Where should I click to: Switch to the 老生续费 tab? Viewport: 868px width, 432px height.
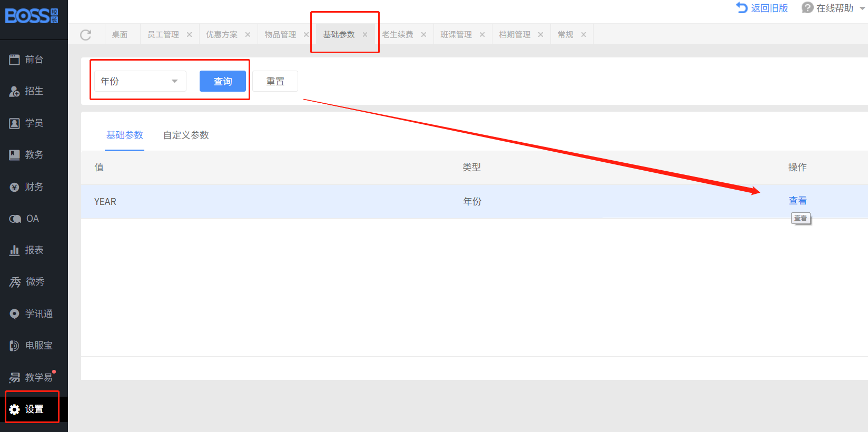click(x=398, y=35)
